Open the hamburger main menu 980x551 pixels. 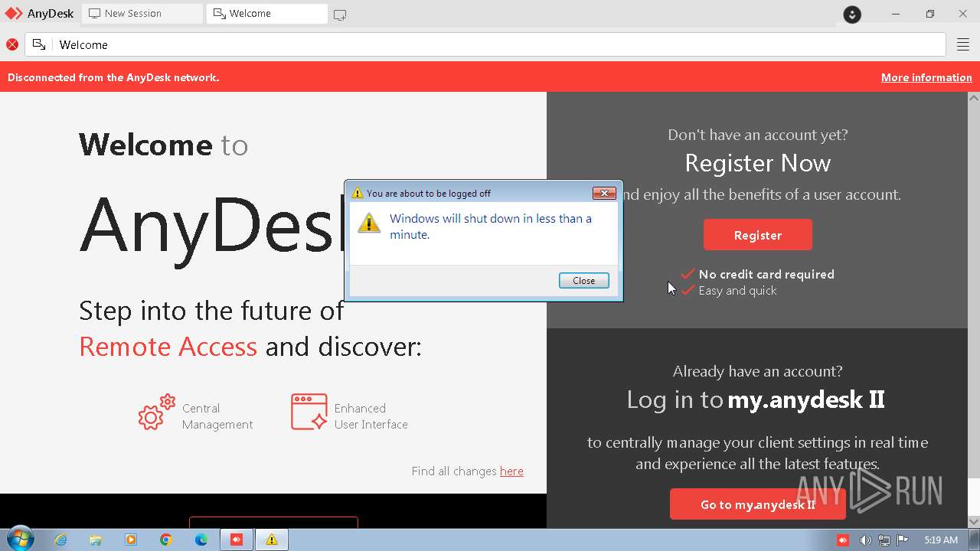963,45
